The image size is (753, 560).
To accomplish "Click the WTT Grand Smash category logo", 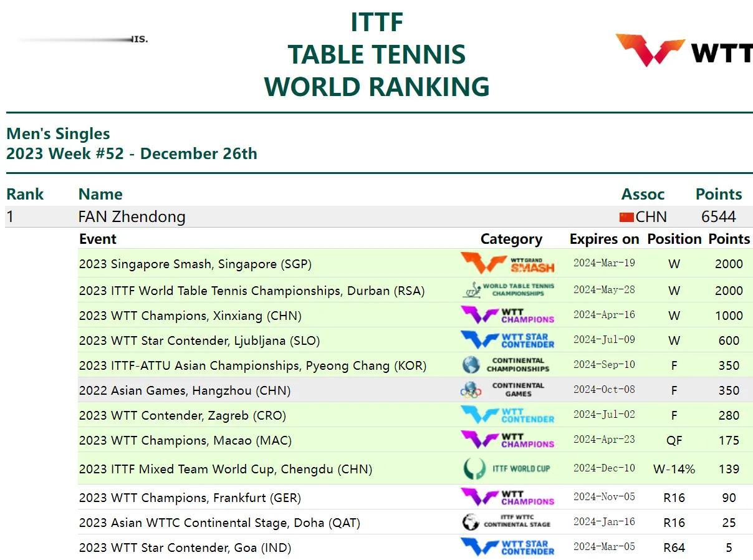I will pyautogui.click(x=507, y=264).
